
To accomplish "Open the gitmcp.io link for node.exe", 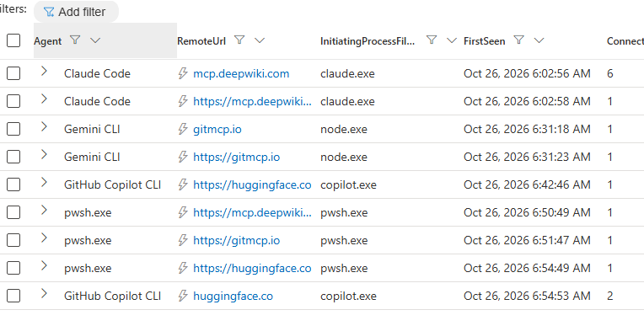I will (x=217, y=130).
